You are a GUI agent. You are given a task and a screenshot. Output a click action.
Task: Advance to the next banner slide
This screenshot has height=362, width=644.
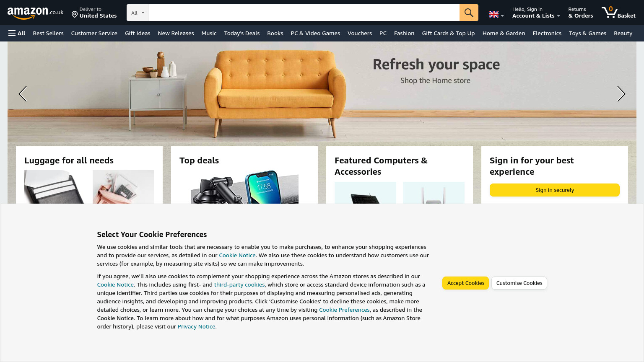pyautogui.click(x=621, y=94)
